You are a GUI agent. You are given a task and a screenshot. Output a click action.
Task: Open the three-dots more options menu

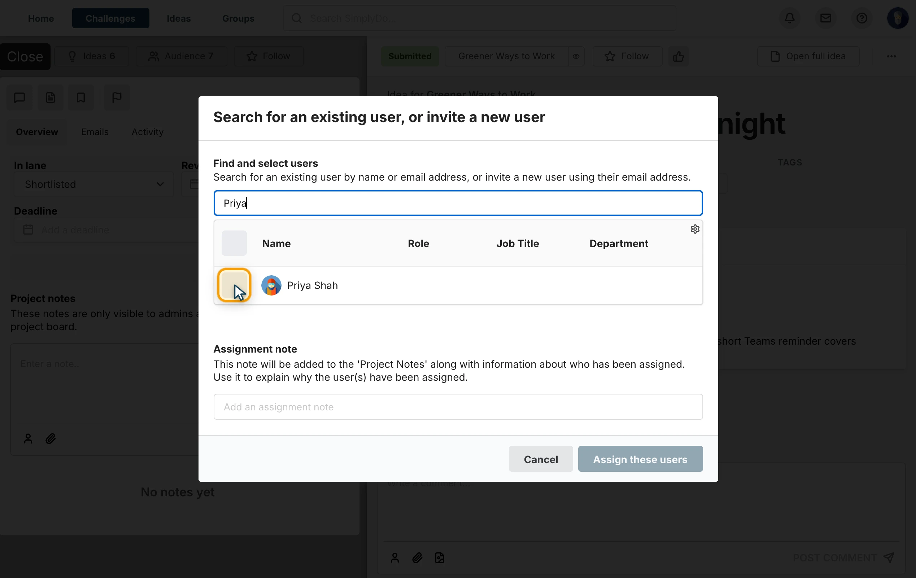pos(891,57)
